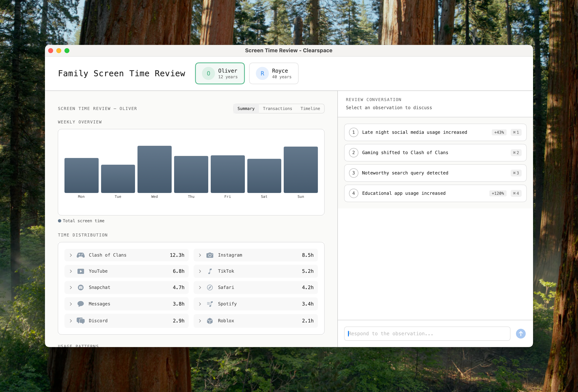578x392 pixels.
Task: Click the Snapchat camera icon
Action: [x=81, y=287]
